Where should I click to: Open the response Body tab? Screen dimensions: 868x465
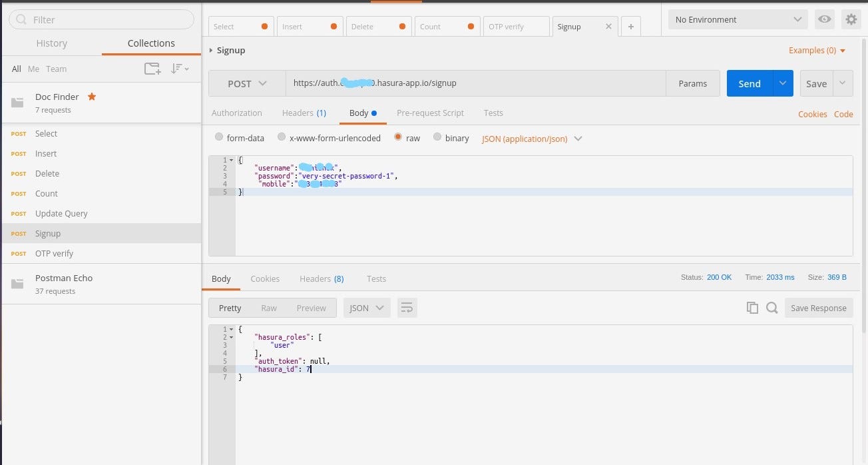221,278
